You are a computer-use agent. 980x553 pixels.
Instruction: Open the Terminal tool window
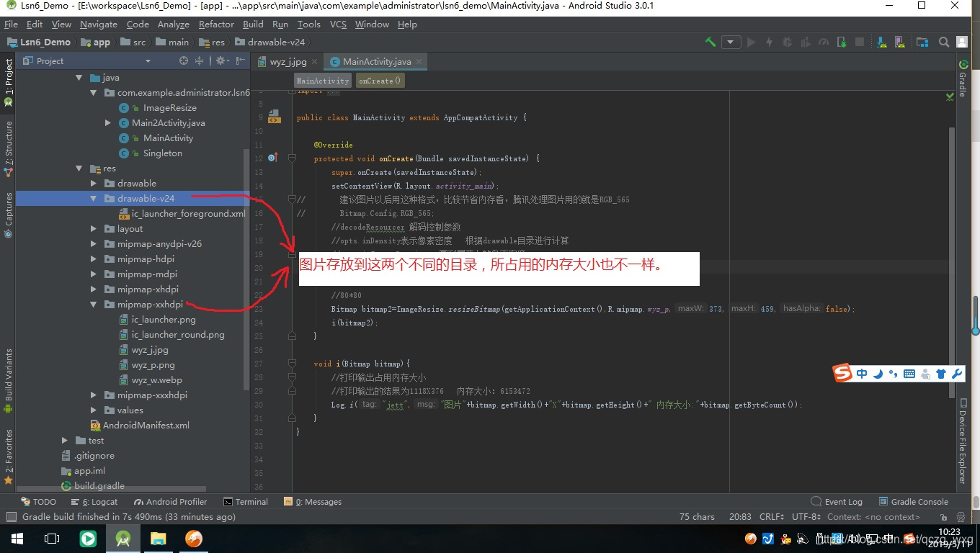(x=246, y=502)
